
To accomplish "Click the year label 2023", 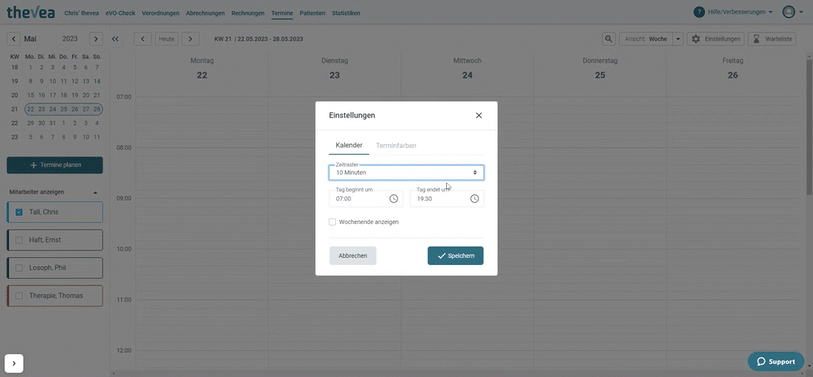I will pyautogui.click(x=69, y=39).
